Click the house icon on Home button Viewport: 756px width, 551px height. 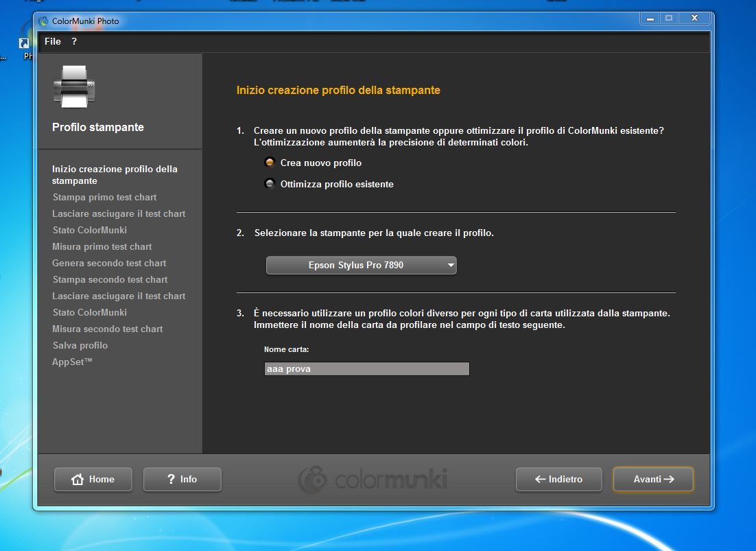[x=78, y=479]
